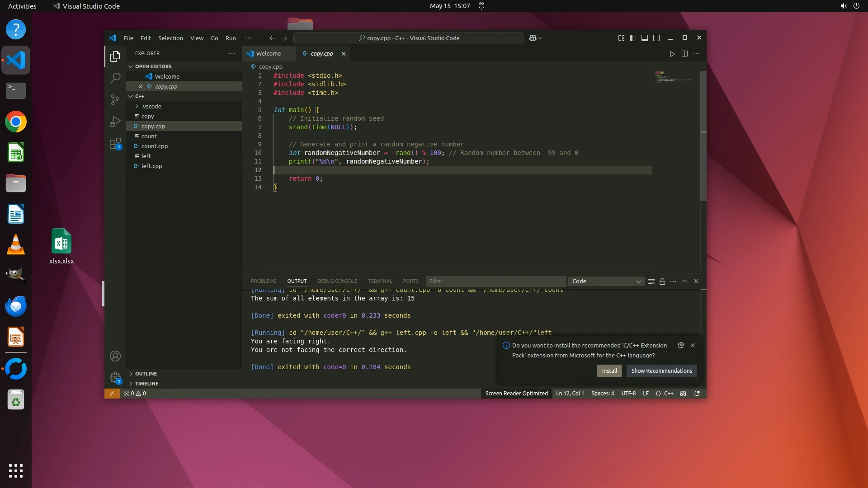Open the Selection menu
This screenshot has height=488, width=868.
click(x=170, y=38)
